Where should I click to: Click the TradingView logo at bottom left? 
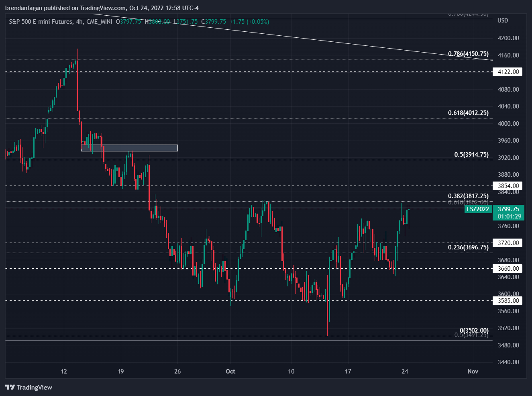tap(29, 387)
